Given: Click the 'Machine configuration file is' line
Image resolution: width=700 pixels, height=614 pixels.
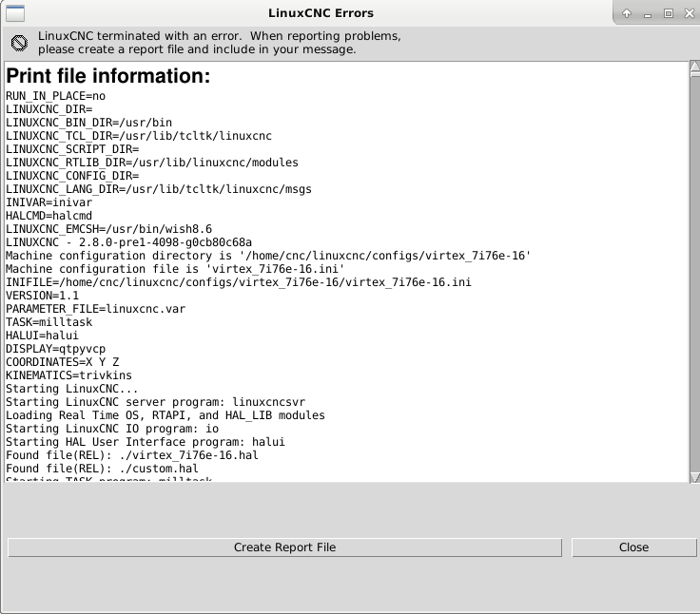Looking at the screenshot, I should coord(175,269).
